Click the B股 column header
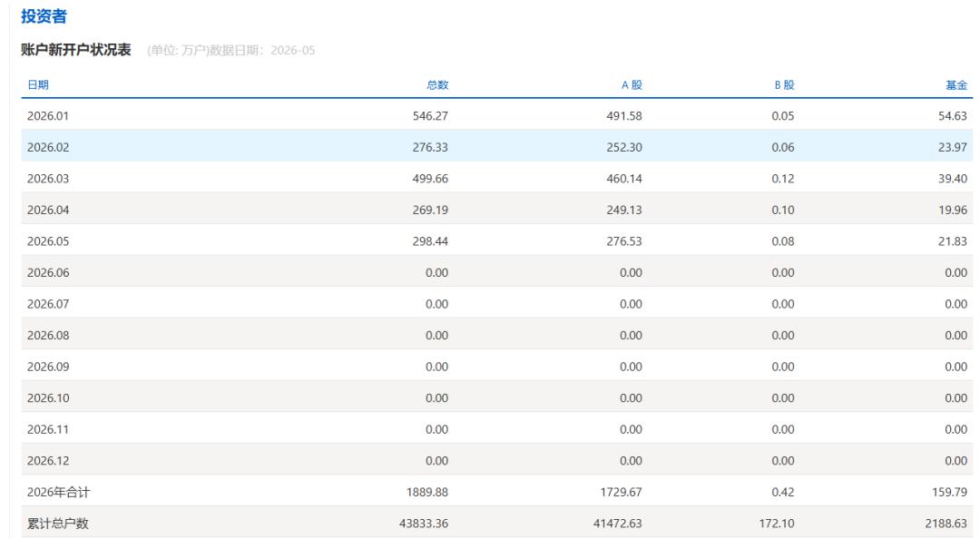 pos(784,85)
